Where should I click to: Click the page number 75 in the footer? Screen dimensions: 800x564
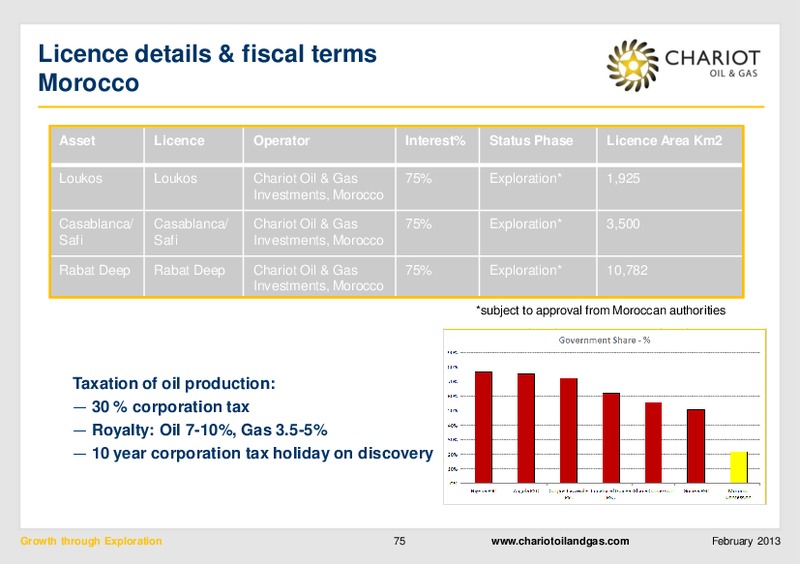(x=399, y=541)
